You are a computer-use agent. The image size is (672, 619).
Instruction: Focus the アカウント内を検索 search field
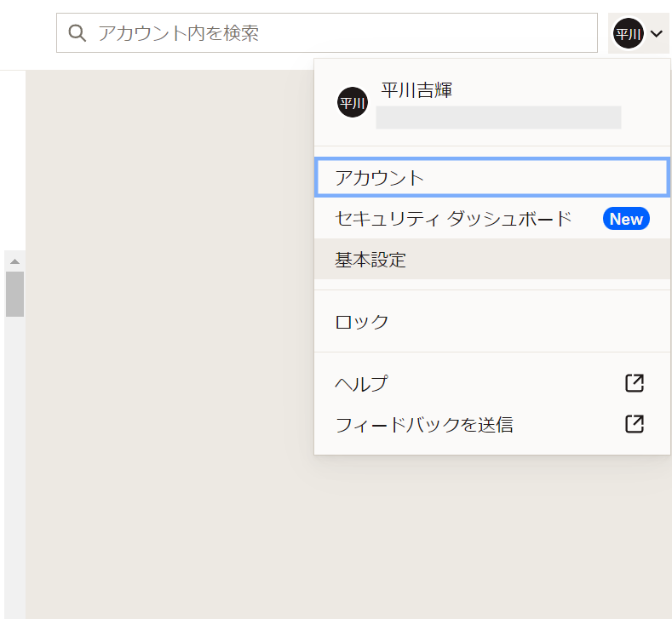click(x=341, y=33)
